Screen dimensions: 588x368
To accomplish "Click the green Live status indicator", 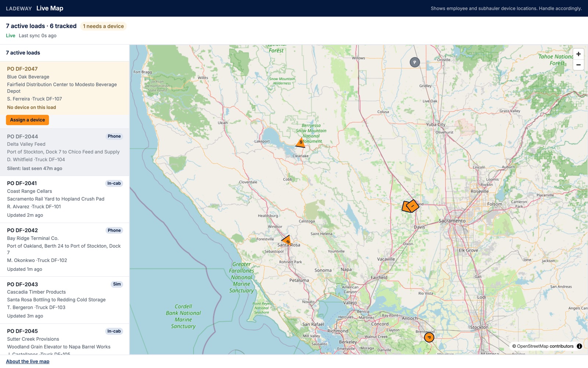I will click(x=11, y=36).
